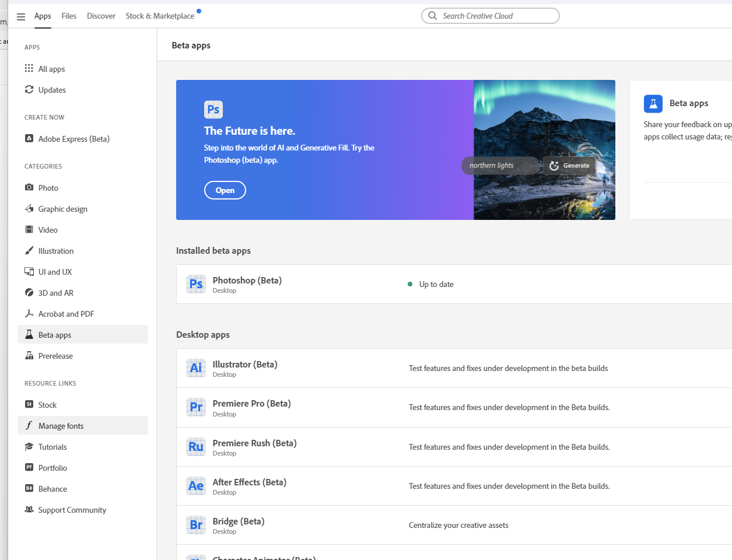The height and width of the screenshot is (560, 732).
Task: Open Portfolio from resource links
Action: tap(50, 467)
